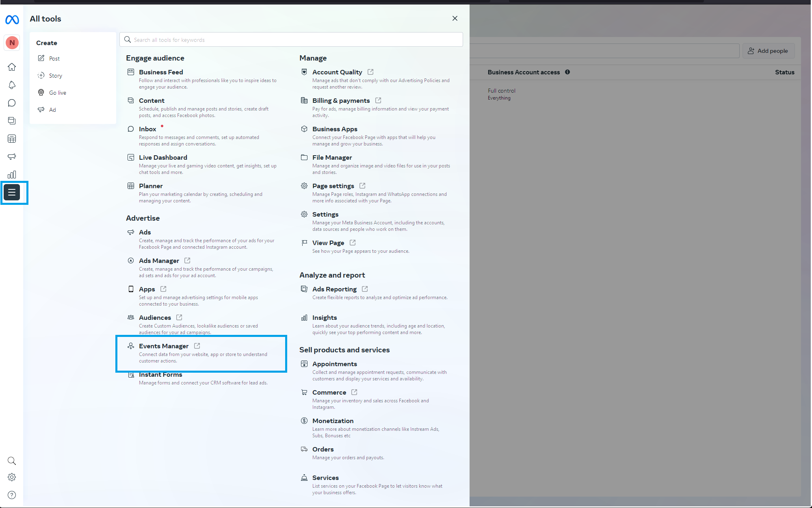This screenshot has width=812, height=508.
Task: Click the Add people button
Action: pyautogui.click(x=768, y=51)
